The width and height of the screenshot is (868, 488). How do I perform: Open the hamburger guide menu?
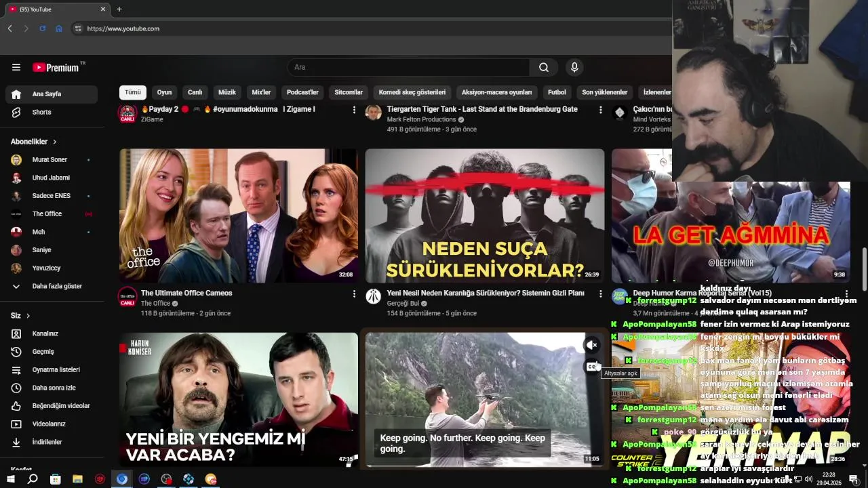click(16, 67)
